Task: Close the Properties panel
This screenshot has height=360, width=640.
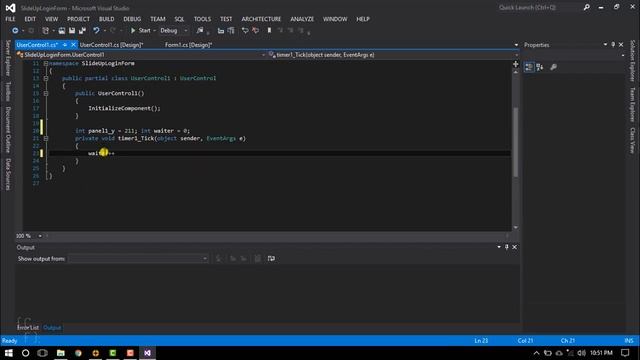Action: pyautogui.click(x=621, y=44)
